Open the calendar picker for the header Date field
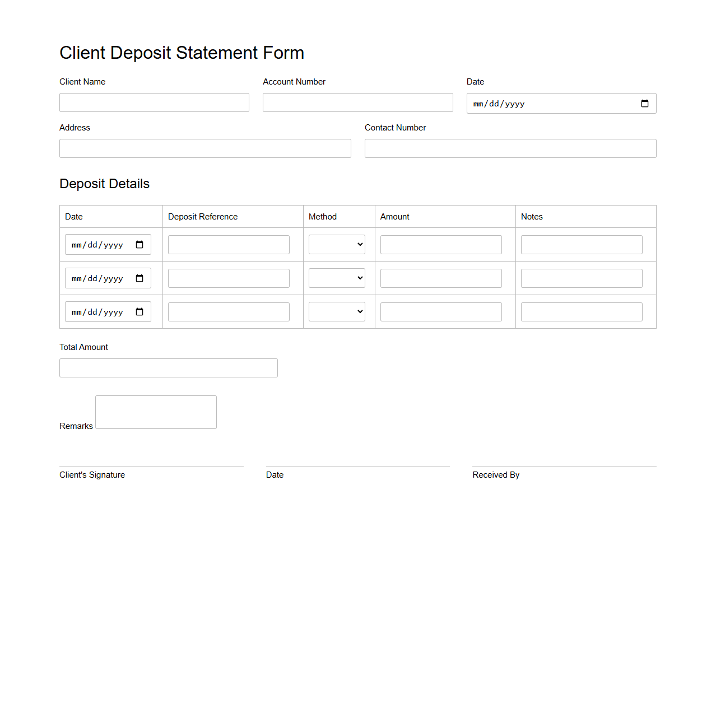This screenshot has height=728, width=716. [644, 103]
